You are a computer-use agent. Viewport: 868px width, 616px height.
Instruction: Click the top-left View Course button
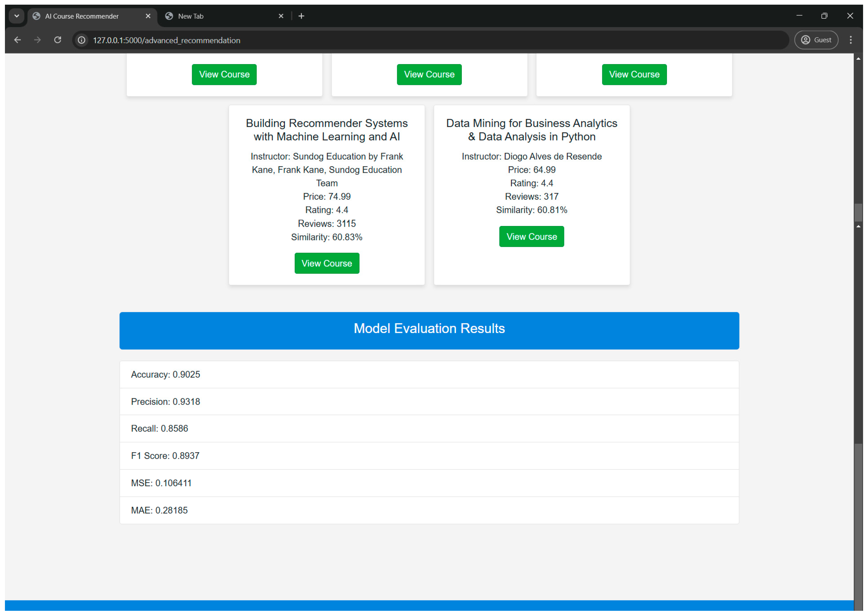pos(224,74)
